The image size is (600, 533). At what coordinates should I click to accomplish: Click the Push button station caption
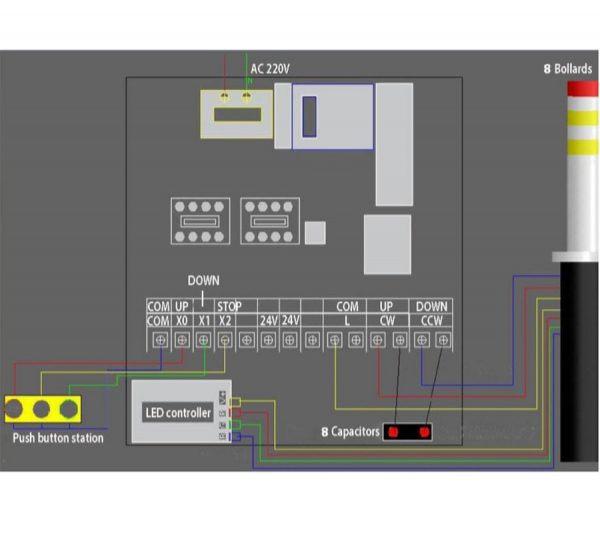point(58,438)
